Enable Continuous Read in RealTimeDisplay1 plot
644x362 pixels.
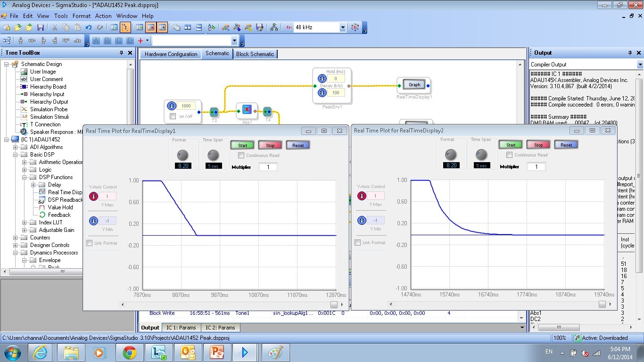pyautogui.click(x=241, y=156)
